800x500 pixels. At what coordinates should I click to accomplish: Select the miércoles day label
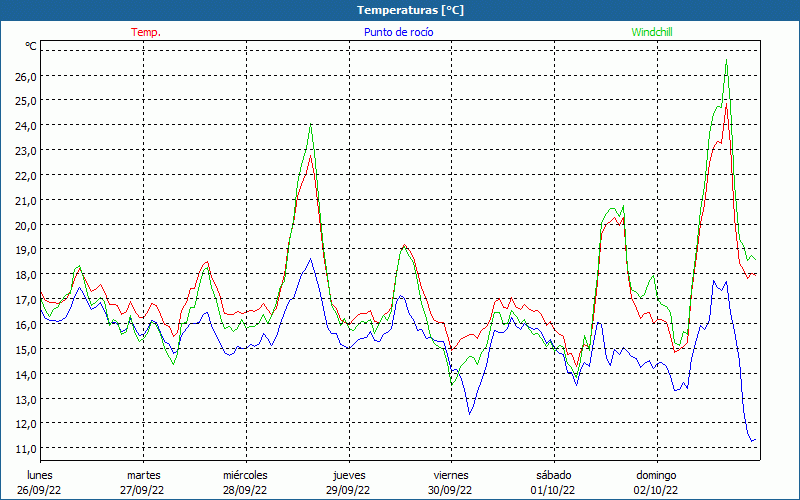(x=245, y=475)
